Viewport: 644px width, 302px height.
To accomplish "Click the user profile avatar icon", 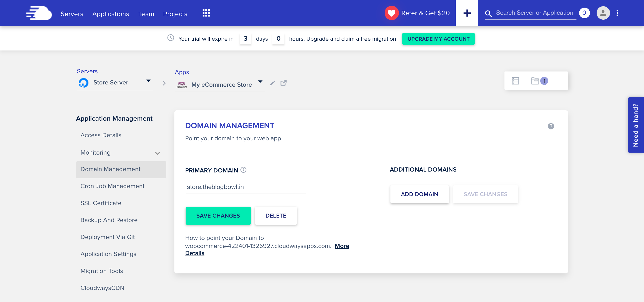I will pyautogui.click(x=603, y=13).
